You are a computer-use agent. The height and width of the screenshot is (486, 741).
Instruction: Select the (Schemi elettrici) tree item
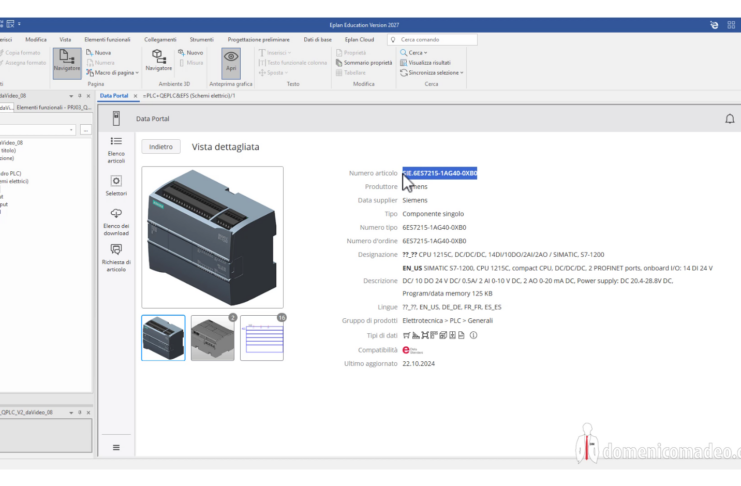coord(14,181)
